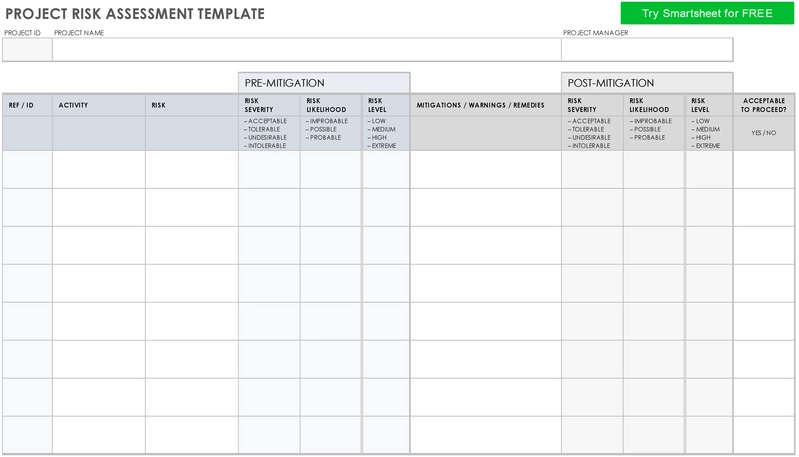
Task: Select the POST-MITIGATION section header
Action: click(x=647, y=83)
